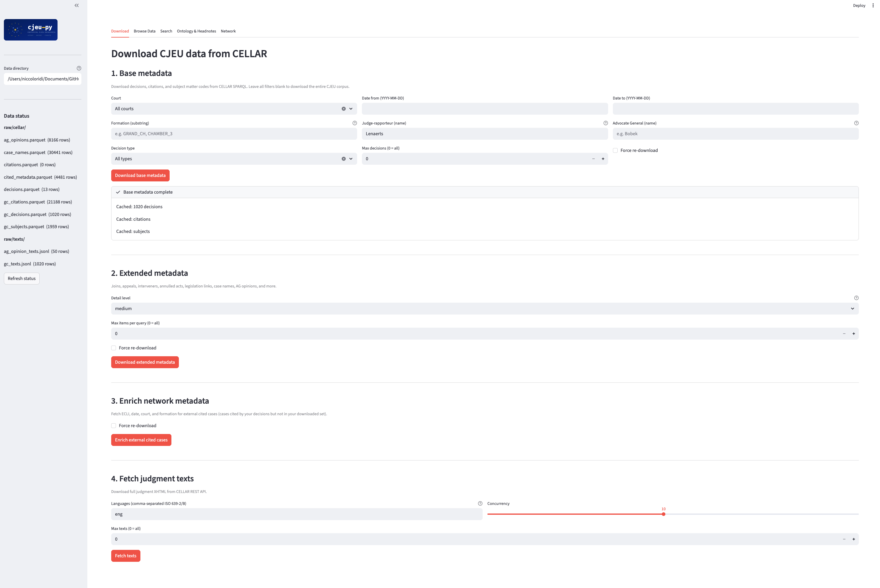Click the Concurrency slider handle
This screenshot has width=880, height=588.
(663, 514)
